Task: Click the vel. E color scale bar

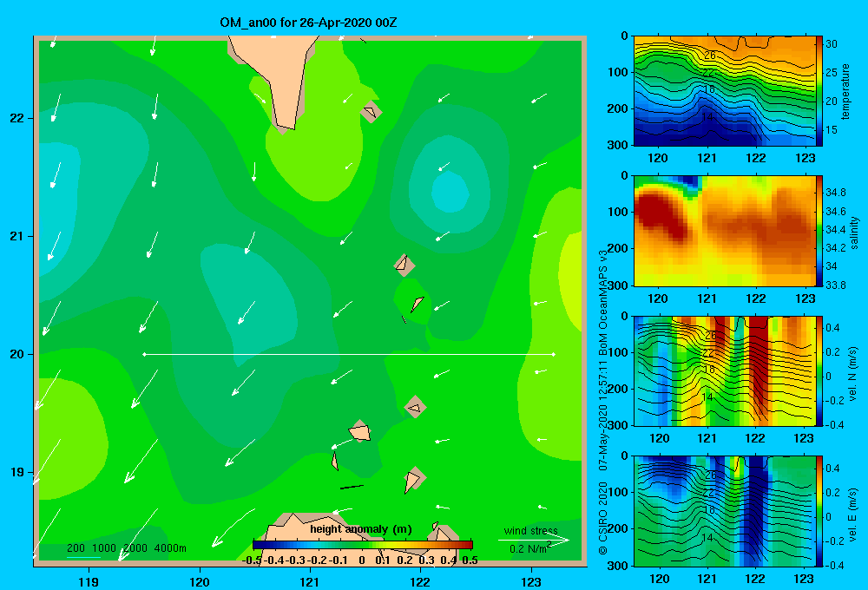Action: coord(819,511)
